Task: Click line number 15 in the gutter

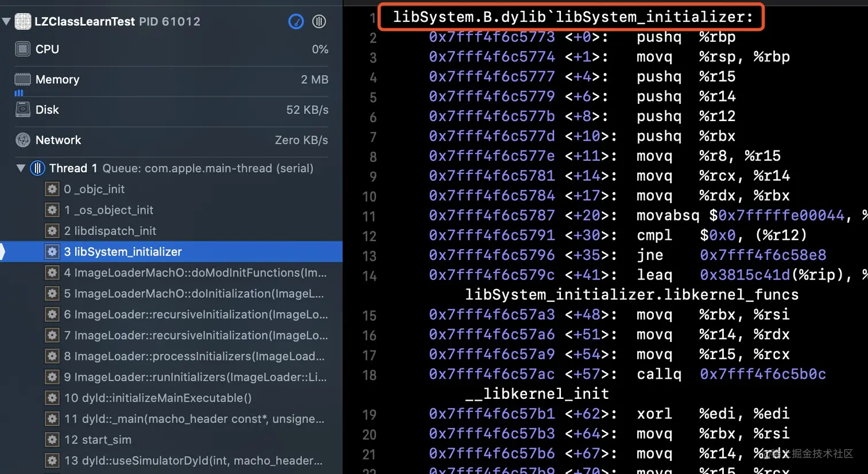Action: tap(369, 316)
